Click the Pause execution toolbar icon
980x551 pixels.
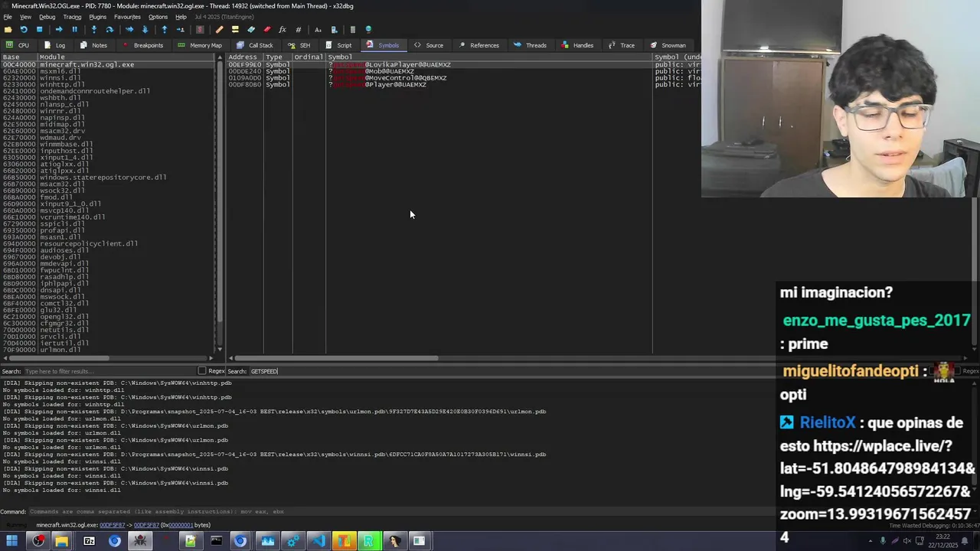74,30
